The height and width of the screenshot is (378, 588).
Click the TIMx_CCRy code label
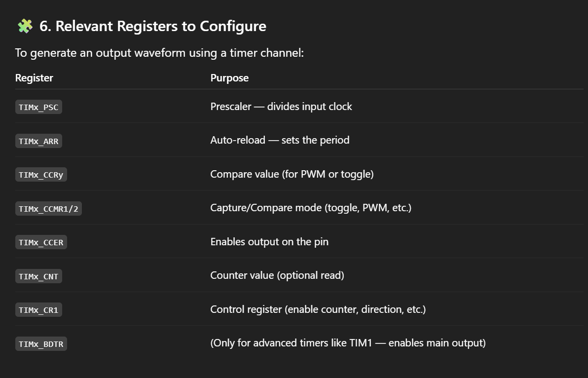point(41,175)
